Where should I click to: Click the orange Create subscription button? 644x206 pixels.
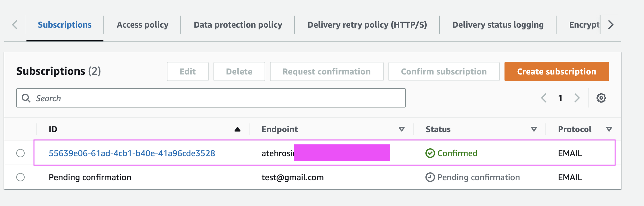[x=557, y=71]
